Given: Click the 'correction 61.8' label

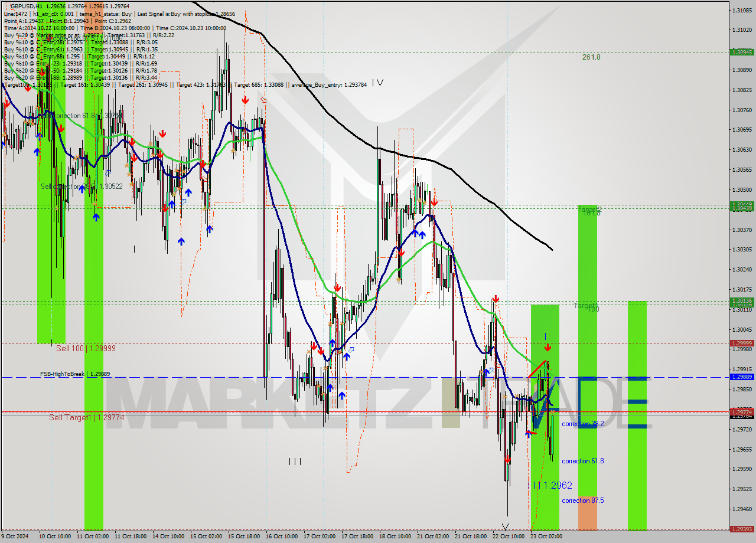Looking at the screenshot, I should pyautogui.click(x=583, y=461).
